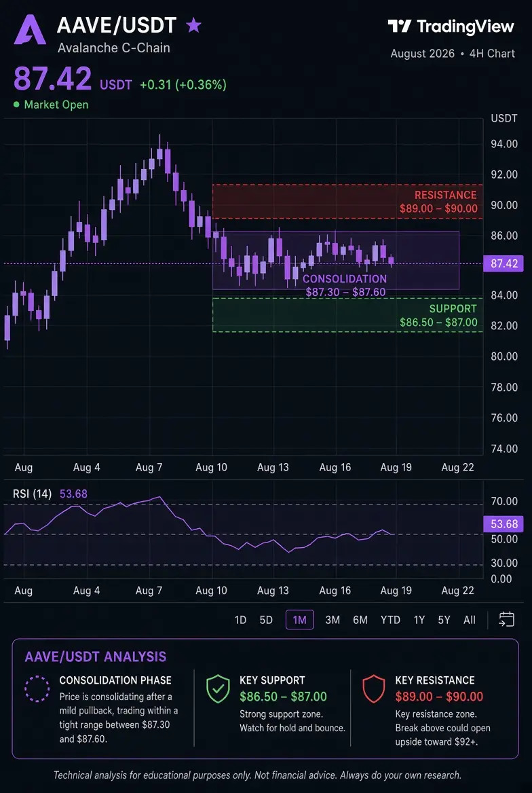Click the 87.42 price label on price axis

click(x=503, y=264)
